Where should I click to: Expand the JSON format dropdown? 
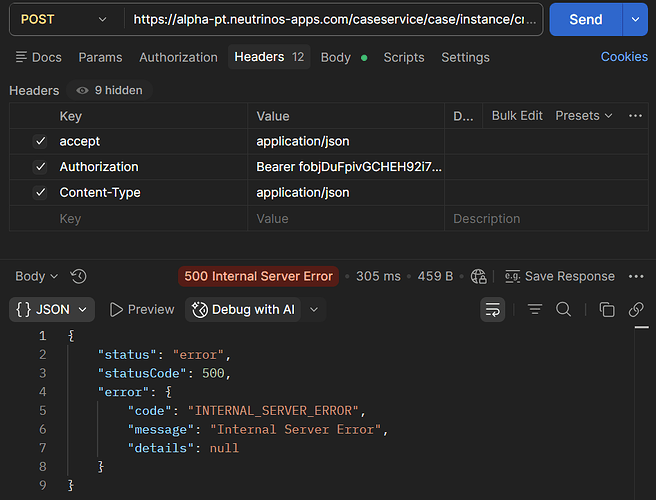(52, 310)
